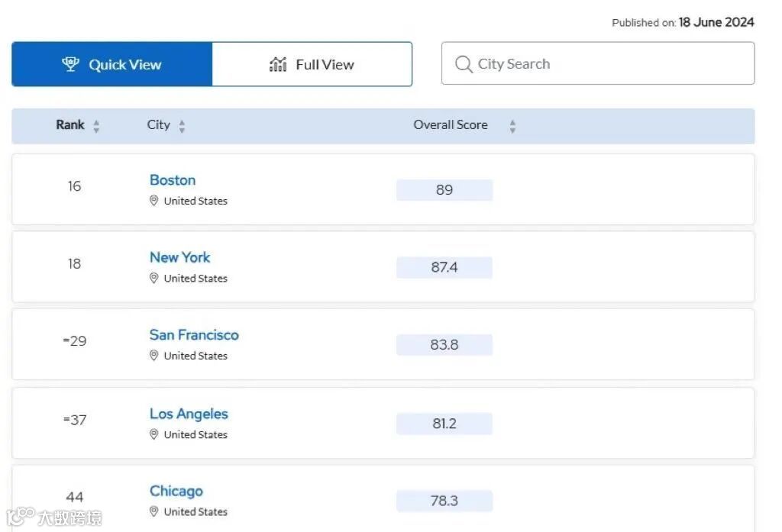Open the Los Angeles city link
This screenshot has width=782, height=532.
point(189,414)
